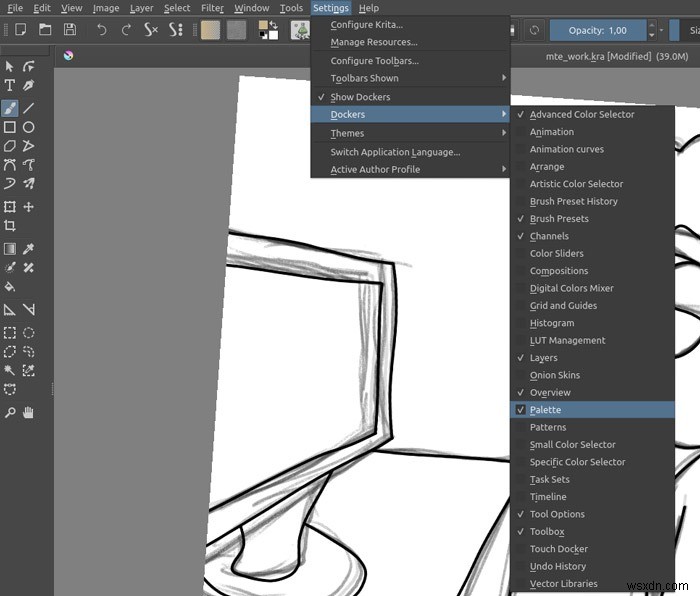Screen dimensions: 700x596
Task: Expand Active Author Profile submenu
Action: tap(410, 169)
